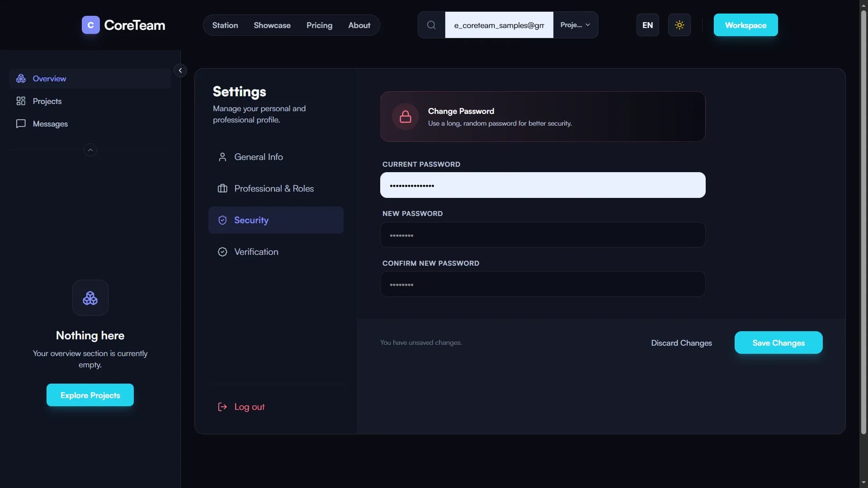The width and height of the screenshot is (868, 488).
Task: Click the lock icon in the Change Password banner
Action: coord(406,117)
